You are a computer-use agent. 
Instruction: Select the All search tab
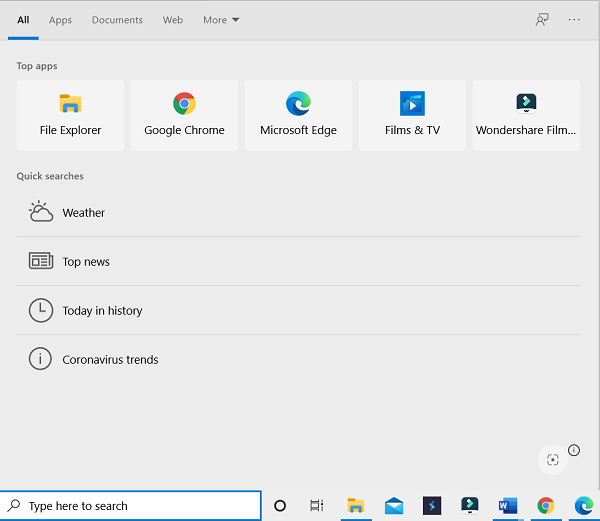(x=23, y=20)
